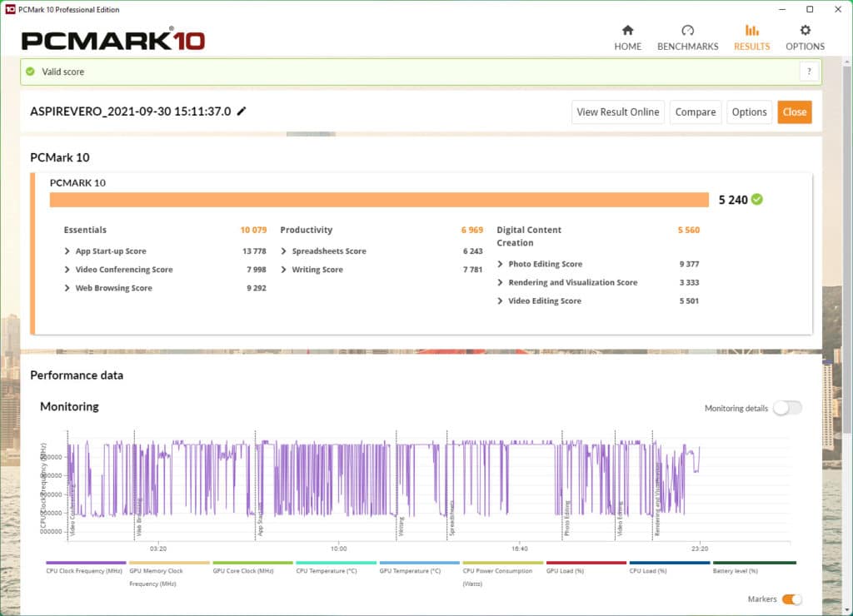Image resolution: width=853 pixels, height=616 pixels.
Task: Click the Benchmarks gauge icon
Action: (x=687, y=30)
